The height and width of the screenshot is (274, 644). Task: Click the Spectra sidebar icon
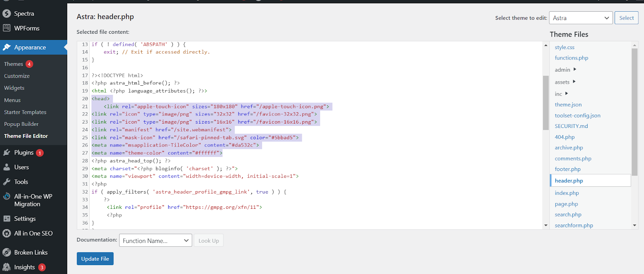6,14
